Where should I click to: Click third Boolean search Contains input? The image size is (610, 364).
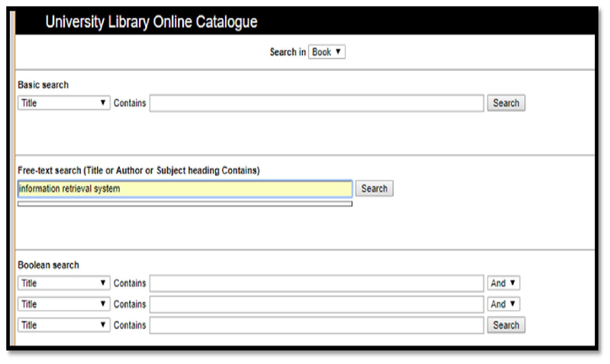point(316,324)
